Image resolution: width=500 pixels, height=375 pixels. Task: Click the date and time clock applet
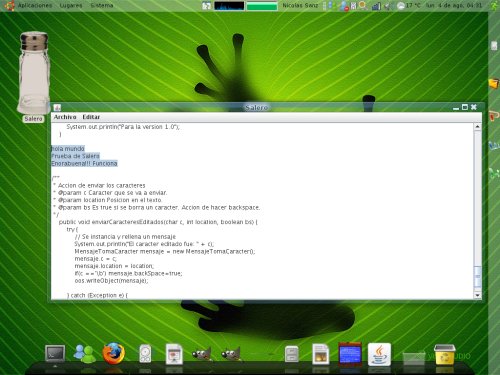(454, 5)
